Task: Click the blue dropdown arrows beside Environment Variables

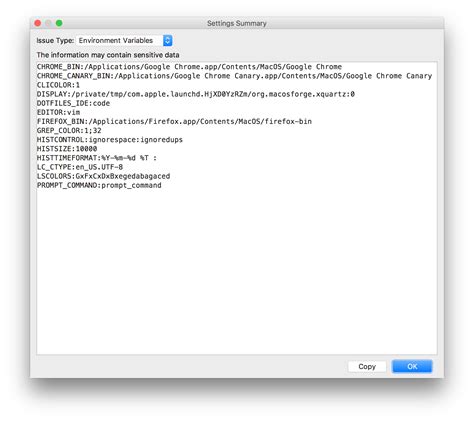Action: (x=168, y=41)
